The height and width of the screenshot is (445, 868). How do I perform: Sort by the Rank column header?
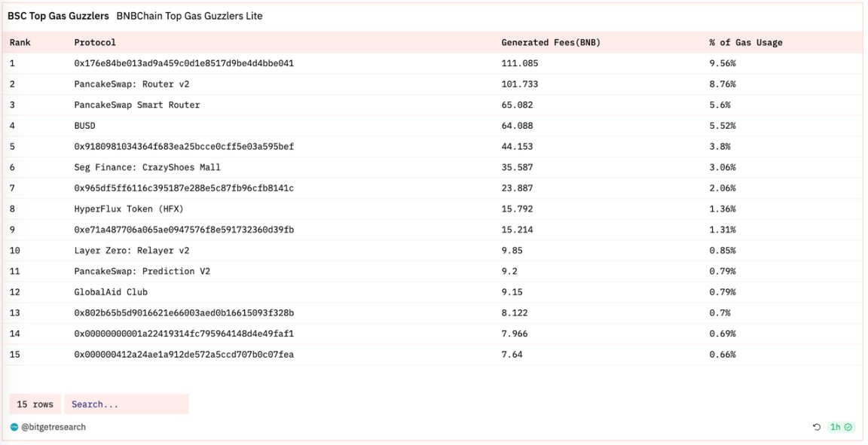coord(22,43)
